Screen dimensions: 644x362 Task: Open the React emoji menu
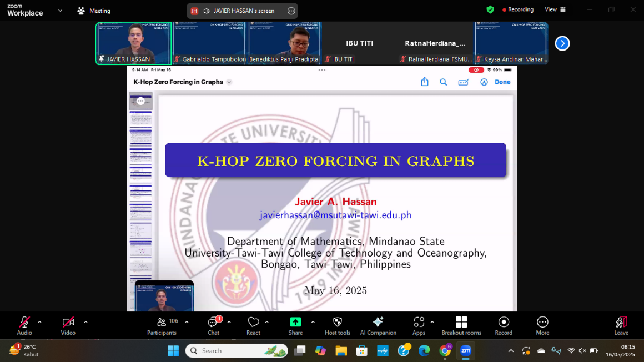point(253,323)
